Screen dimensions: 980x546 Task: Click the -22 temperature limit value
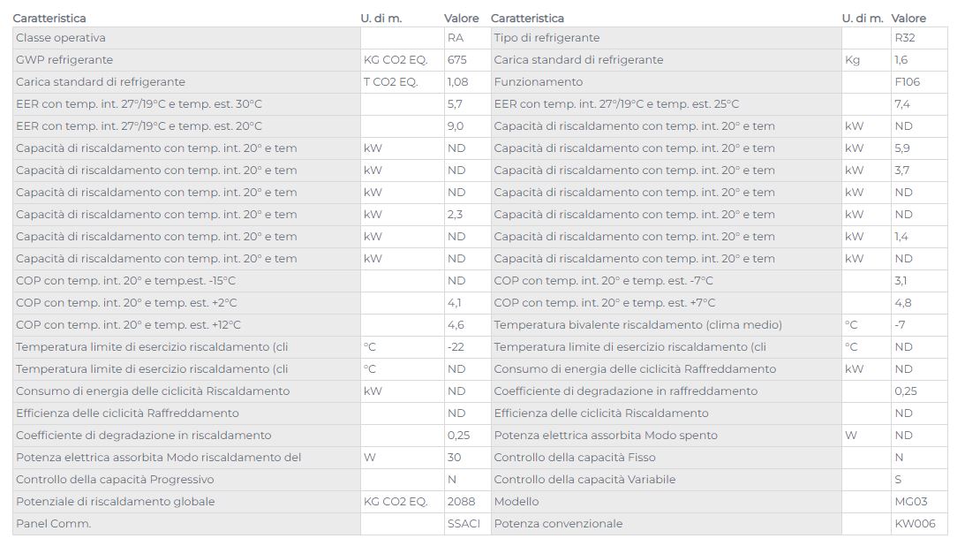pyautogui.click(x=456, y=347)
